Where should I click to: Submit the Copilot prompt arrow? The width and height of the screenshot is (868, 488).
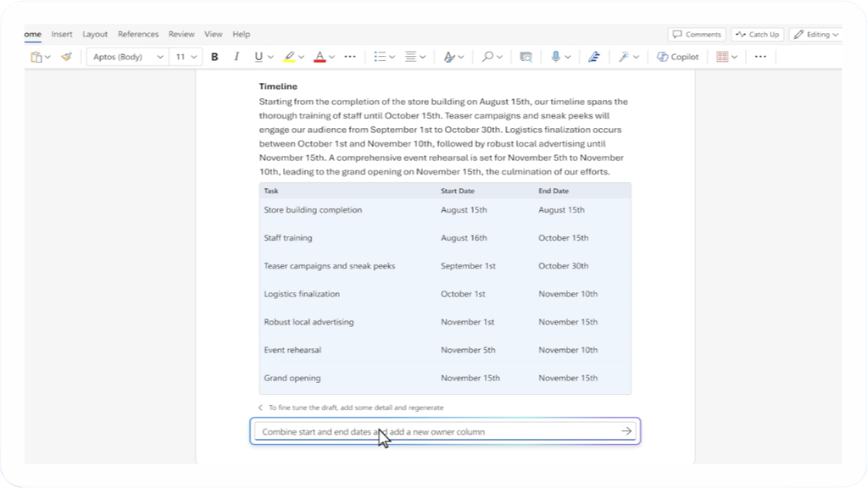[626, 431]
